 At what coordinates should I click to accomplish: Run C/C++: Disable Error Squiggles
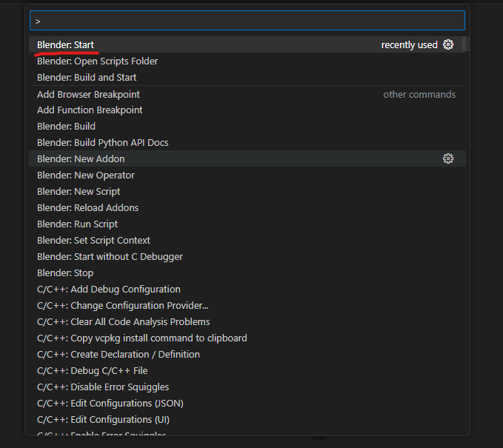(x=247, y=387)
